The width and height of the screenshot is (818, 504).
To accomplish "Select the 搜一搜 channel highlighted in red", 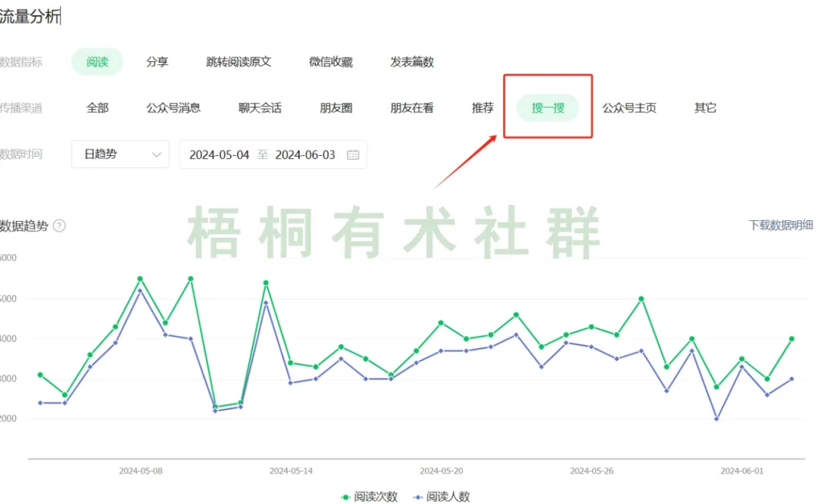I will click(548, 107).
